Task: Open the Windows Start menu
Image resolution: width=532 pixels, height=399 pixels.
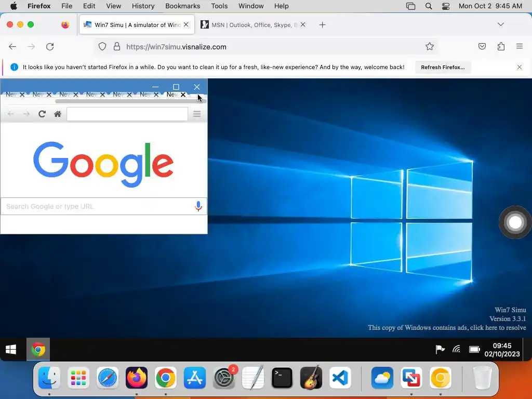Action: click(11, 350)
